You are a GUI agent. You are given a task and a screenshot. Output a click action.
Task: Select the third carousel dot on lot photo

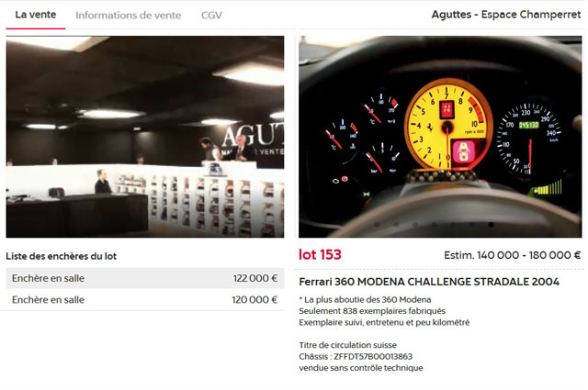pos(415,225)
